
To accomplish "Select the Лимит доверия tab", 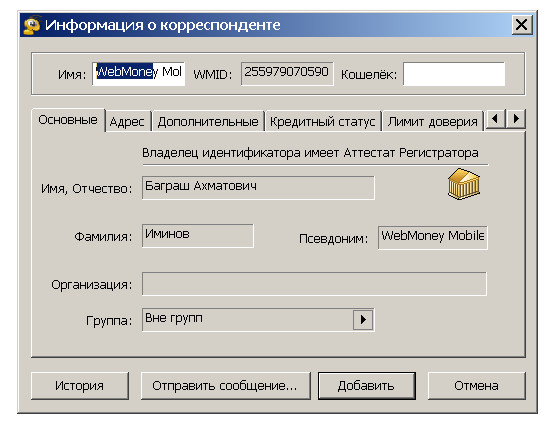I will tap(432, 122).
